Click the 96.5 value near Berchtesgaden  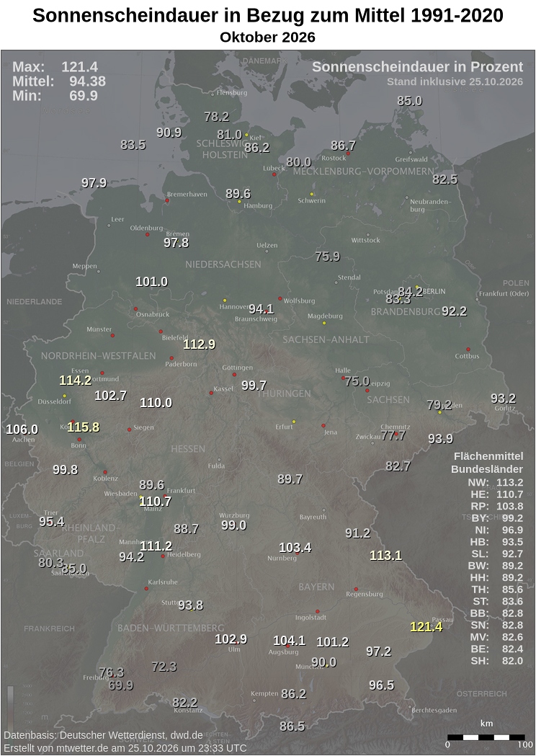coord(382,685)
